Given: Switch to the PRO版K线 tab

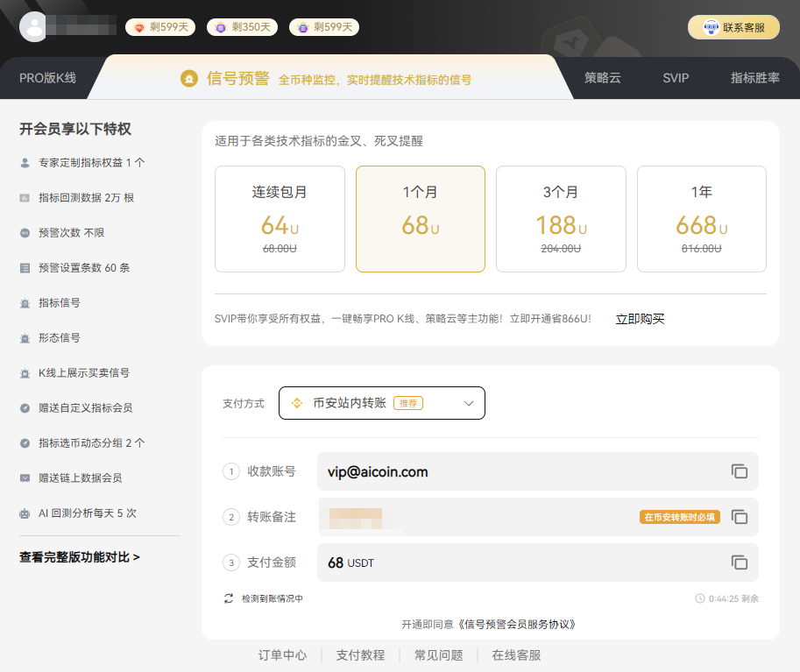Looking at the screenshot, I should coord(47,78).
